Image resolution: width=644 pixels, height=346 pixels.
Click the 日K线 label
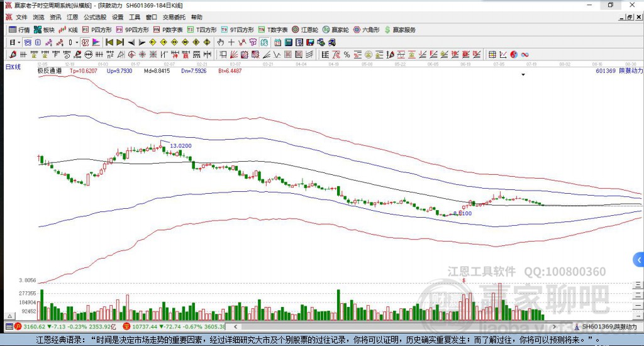pos(13,67)
